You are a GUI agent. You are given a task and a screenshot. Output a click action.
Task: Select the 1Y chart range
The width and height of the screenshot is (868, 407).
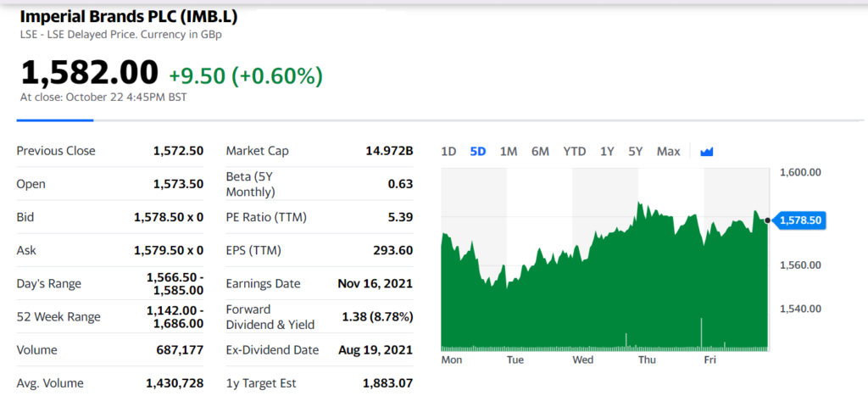tap(607, 151)
